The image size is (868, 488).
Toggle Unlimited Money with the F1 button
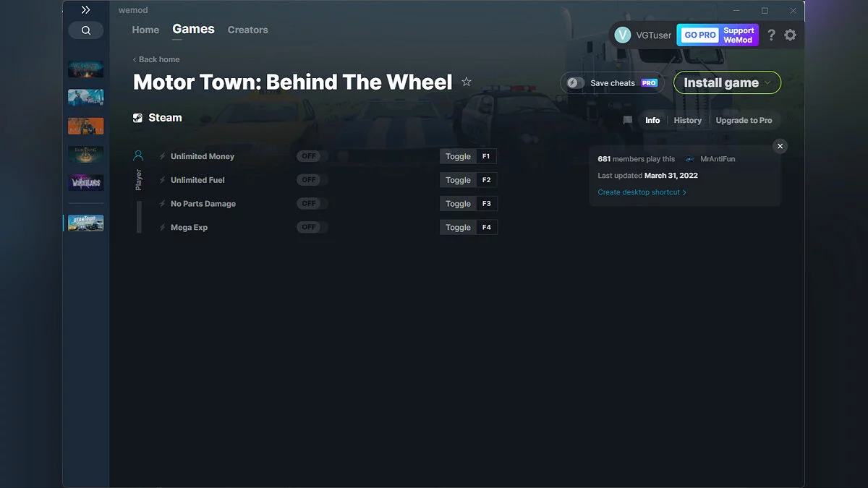pos(485,155)
